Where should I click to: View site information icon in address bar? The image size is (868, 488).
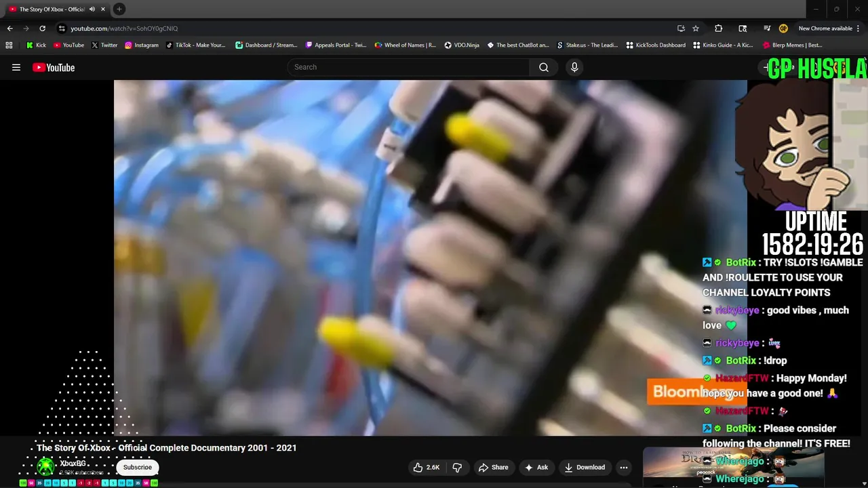pyautogui.click(x=62, y=28)
